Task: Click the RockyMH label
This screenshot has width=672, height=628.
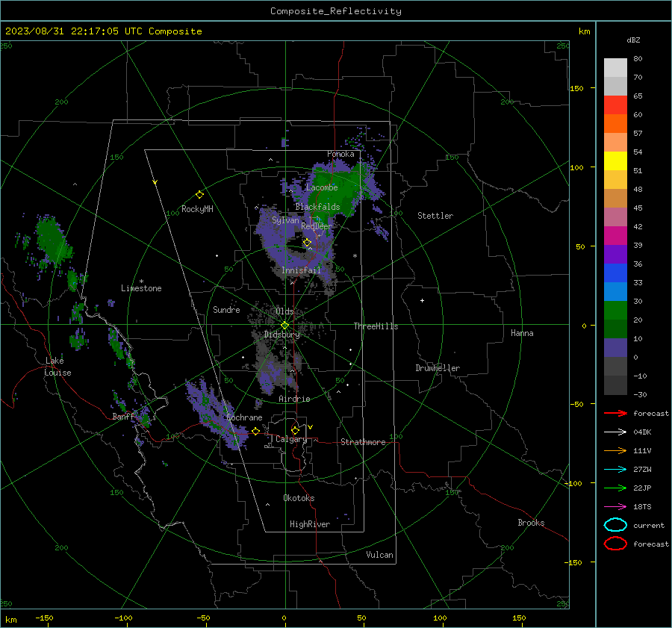Action: click(197, 209)
